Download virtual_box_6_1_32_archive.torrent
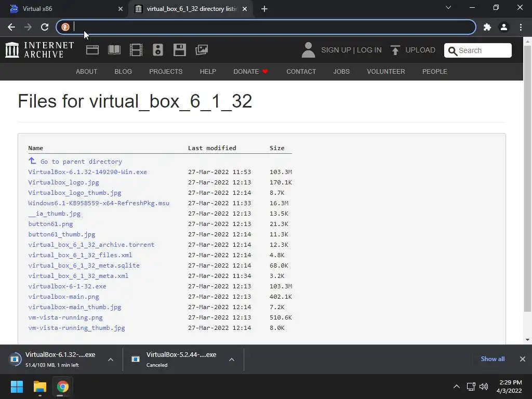The image size is (532, 399). (x=91, y=245)
